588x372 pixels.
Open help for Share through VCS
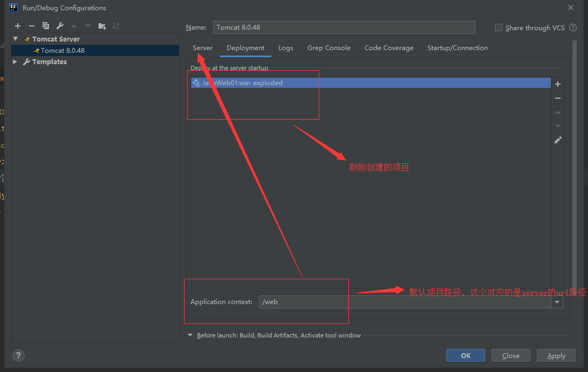coord(572,27)
